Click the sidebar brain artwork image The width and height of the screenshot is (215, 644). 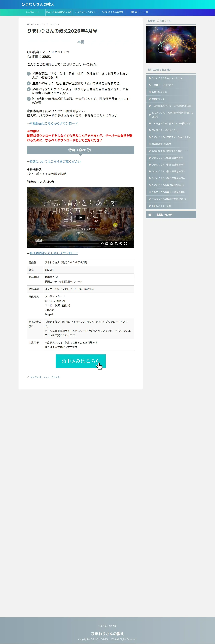click(171, 44)
